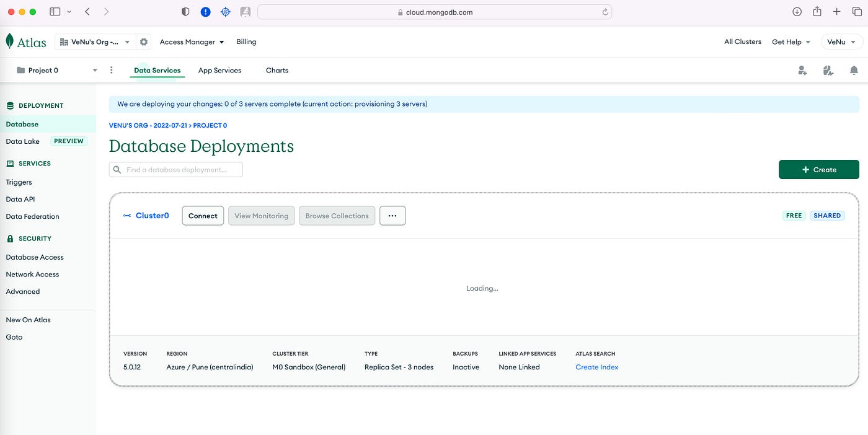
Task: Click the Safari address bar
Action: pyautogui.click(x=435, y=12)
